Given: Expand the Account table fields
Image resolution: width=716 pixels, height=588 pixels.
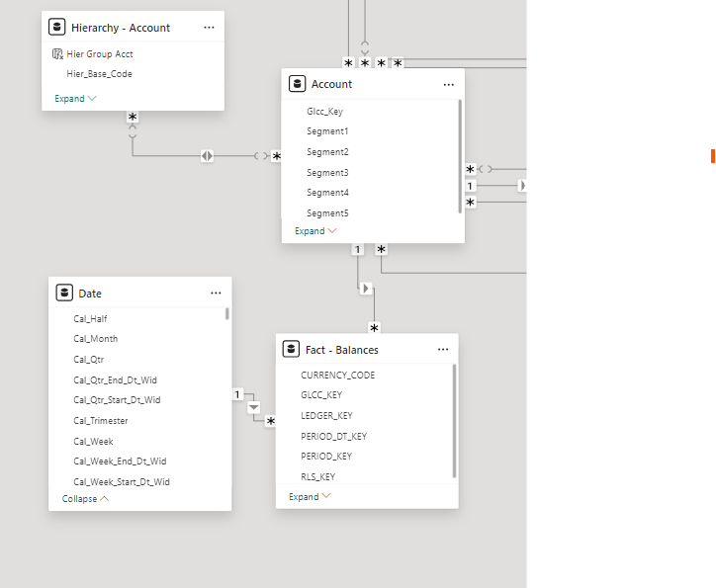Looking at the screenshot, I should (x=315, y=231).
